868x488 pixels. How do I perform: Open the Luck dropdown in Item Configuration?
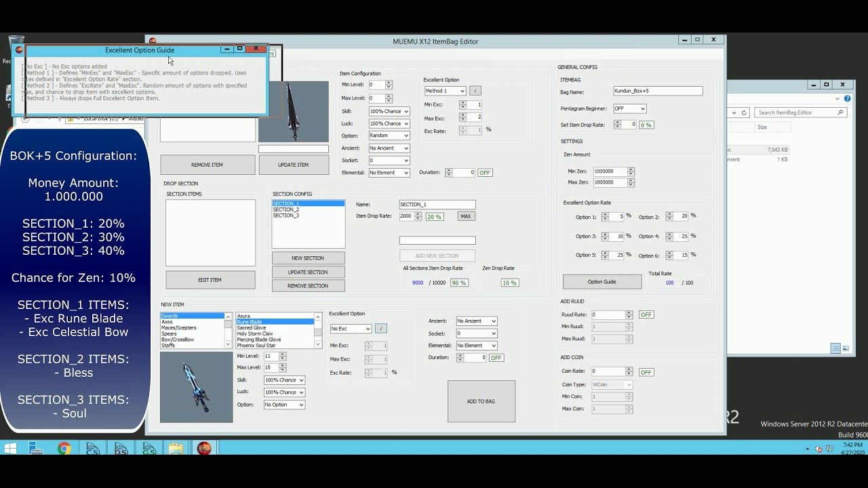coord(389,123)
